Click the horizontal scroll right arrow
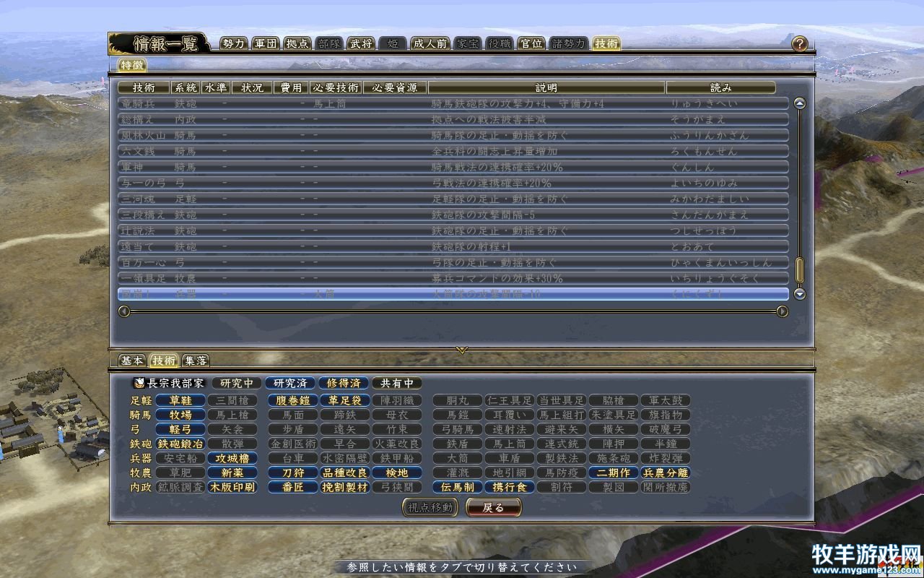This screenshot has width=924, height=578. pos(783,311)
